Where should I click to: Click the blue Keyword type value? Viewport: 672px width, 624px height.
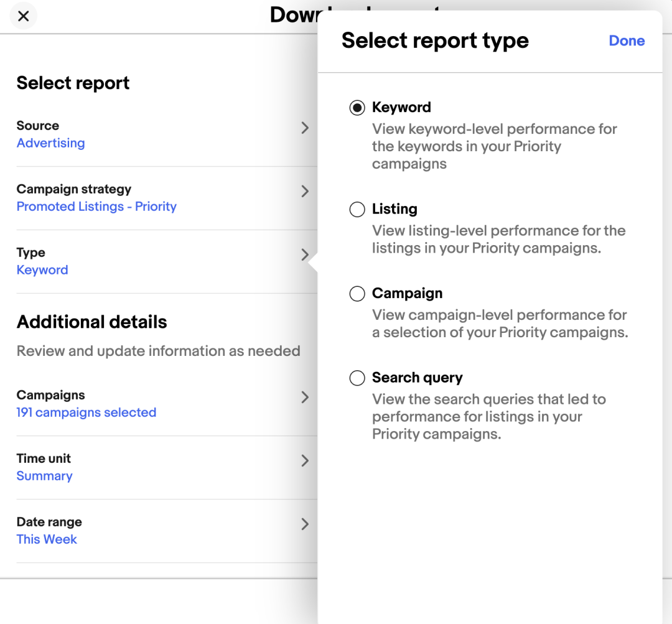[42, 270]
